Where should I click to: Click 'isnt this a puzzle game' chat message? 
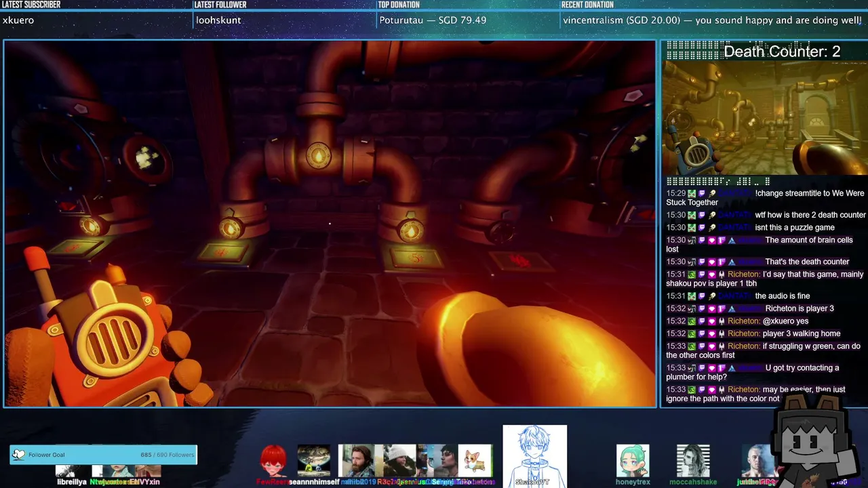point(795,228)
